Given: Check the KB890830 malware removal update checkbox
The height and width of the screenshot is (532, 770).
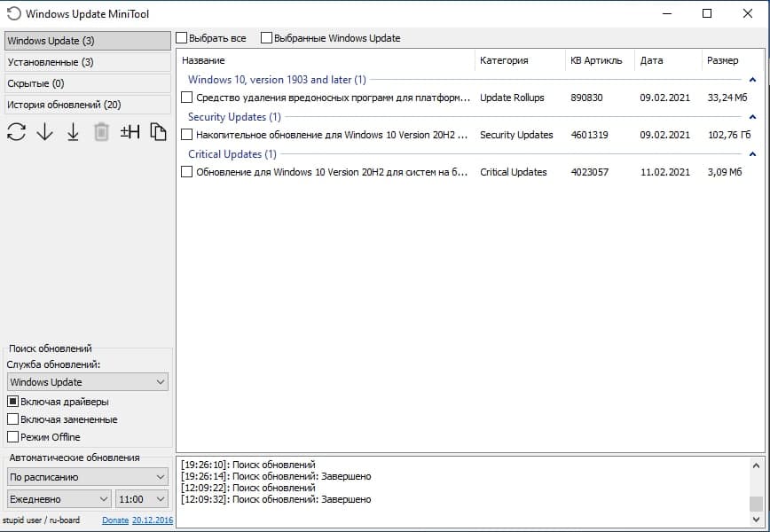Looking at the screenshot, I should [186, 98].
